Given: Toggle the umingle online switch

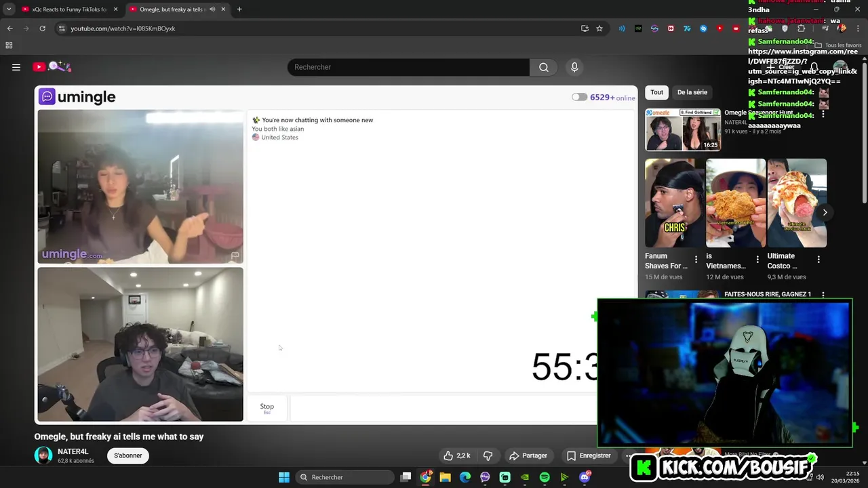Looking at the screenshot, I should pyautogui.click(x=579, y=97).
